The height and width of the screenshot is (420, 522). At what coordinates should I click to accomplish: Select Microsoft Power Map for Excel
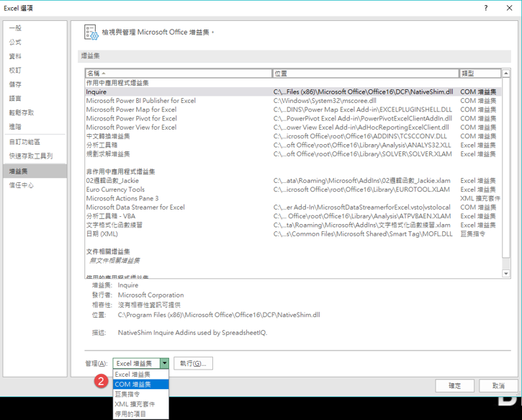pos(293,110)
